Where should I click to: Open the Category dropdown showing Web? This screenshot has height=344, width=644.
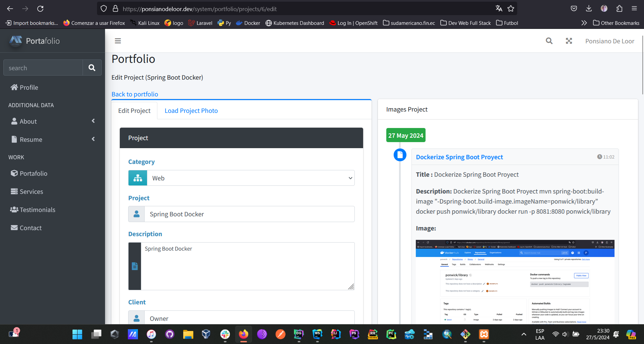point(250,178)
